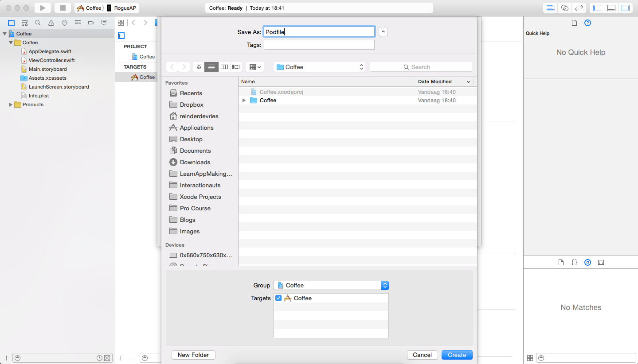Open the Code Snippet library icon
Screen dimensions: 638x364
(574, 262)
